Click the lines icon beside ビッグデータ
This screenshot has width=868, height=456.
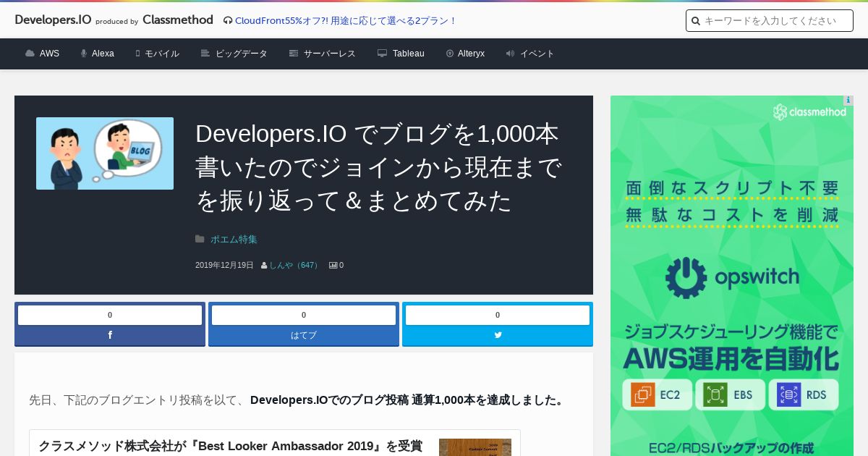(x=205, y=54)
